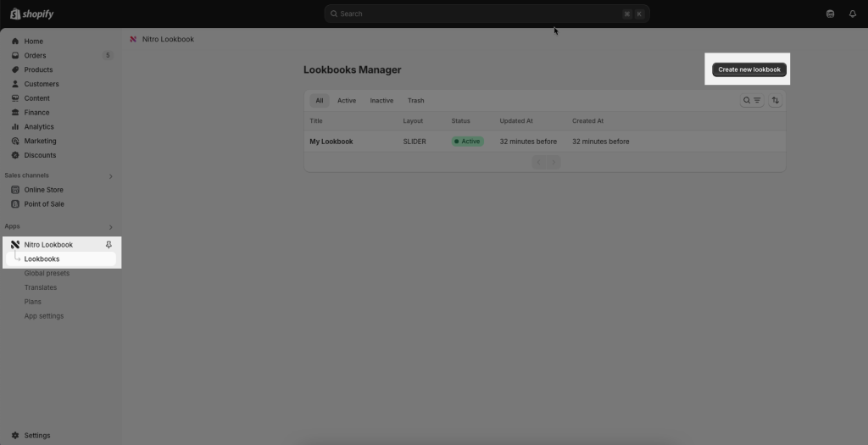Viewport: 868px width, 445px height.
Task: Click the SLIDER layout cell
Action: tap(415, 142)
